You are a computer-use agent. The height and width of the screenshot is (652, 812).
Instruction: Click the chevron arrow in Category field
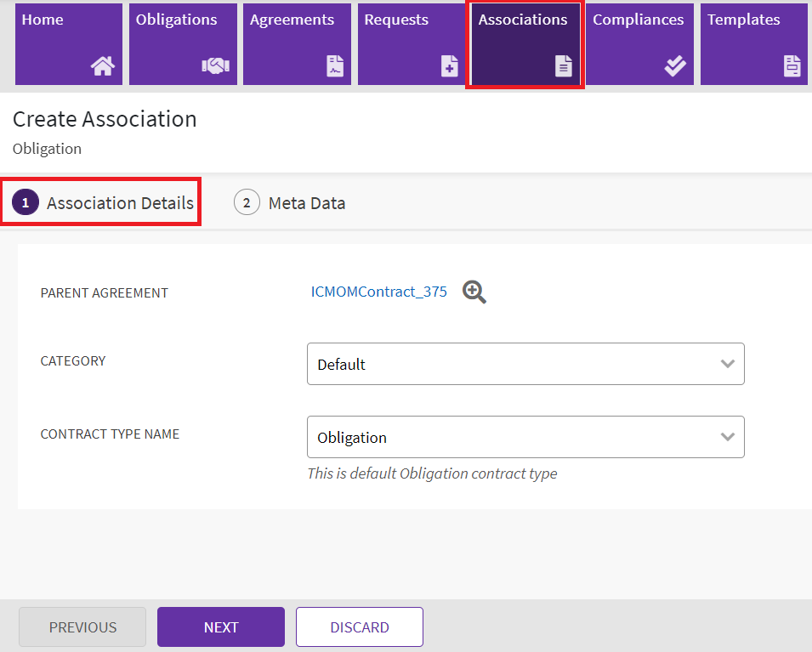click(727, 364)
